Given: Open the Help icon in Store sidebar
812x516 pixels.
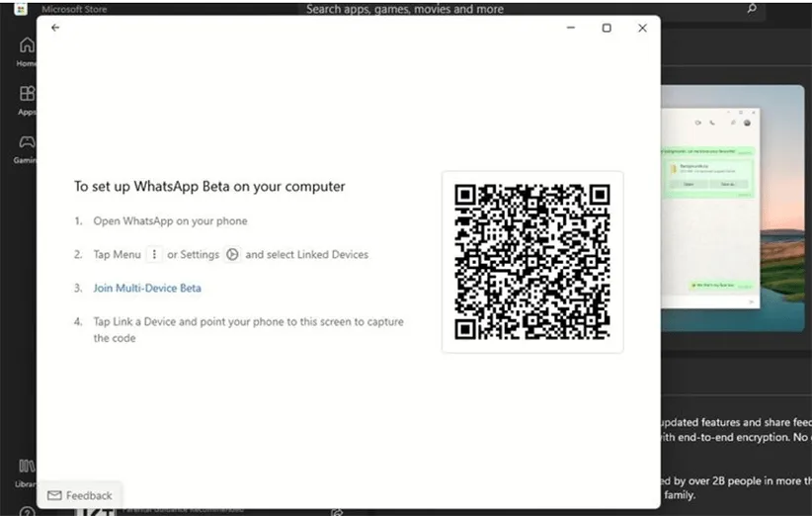Looking at the screenshot, I should (x=27, y=511).
